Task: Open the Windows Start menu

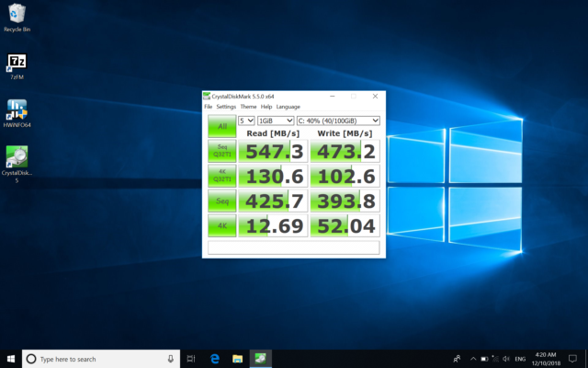Action: [11, 359]
